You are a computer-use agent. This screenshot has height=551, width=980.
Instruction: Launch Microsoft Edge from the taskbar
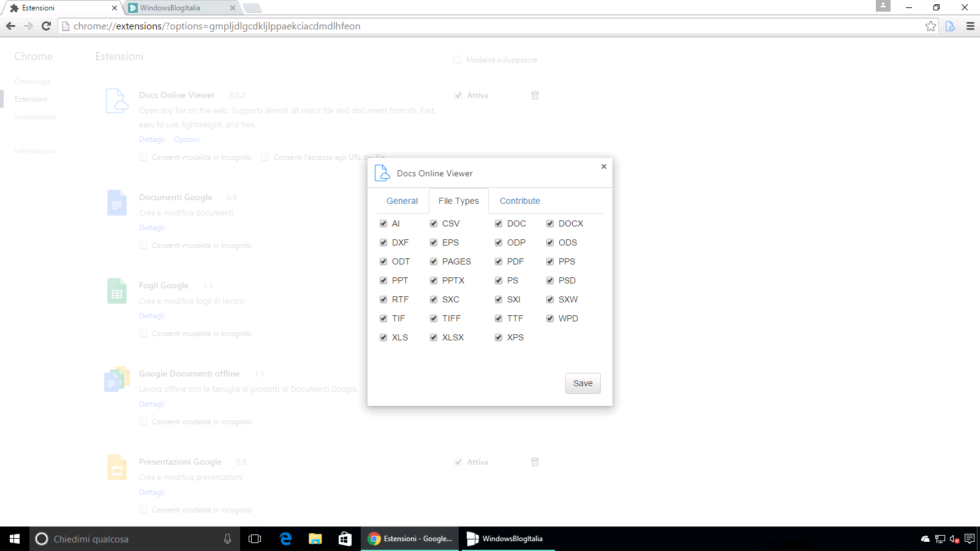[x=285, y=539]
